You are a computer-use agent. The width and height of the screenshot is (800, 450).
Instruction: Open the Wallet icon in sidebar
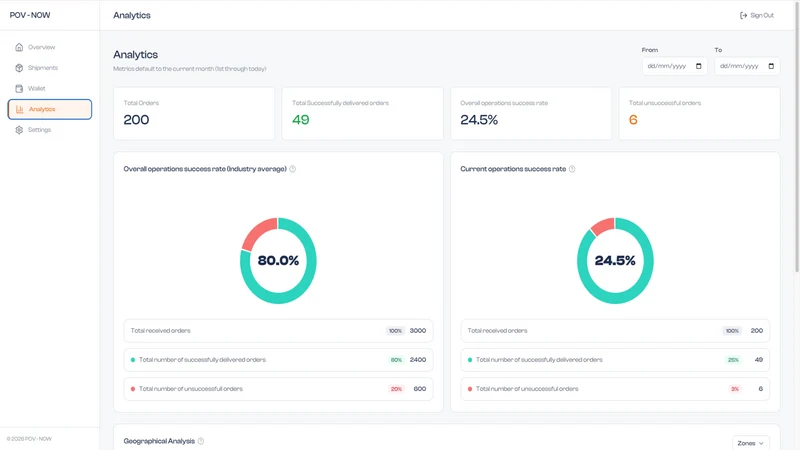(x=19, y=88)
